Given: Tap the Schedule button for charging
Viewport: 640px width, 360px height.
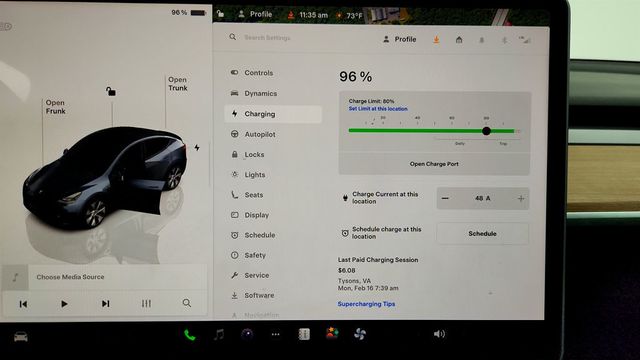Looking at the screenshot, I should (x=482, y=234).
